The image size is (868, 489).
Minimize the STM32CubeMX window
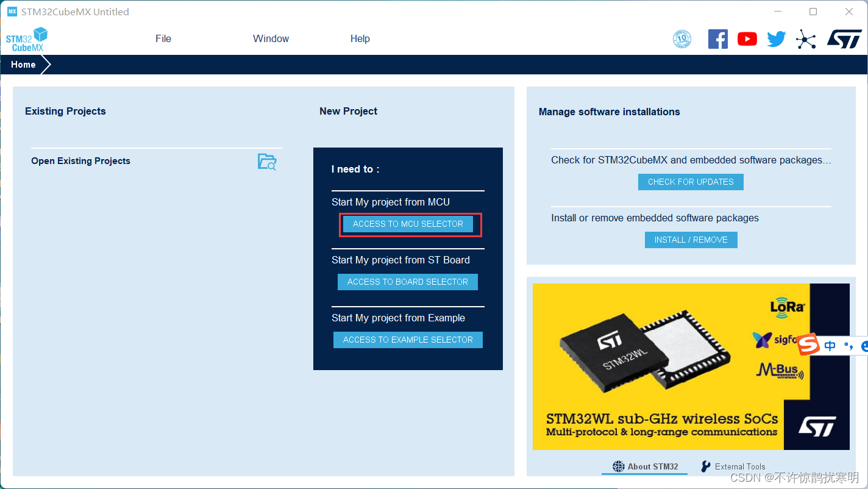[x=777, y=12]
